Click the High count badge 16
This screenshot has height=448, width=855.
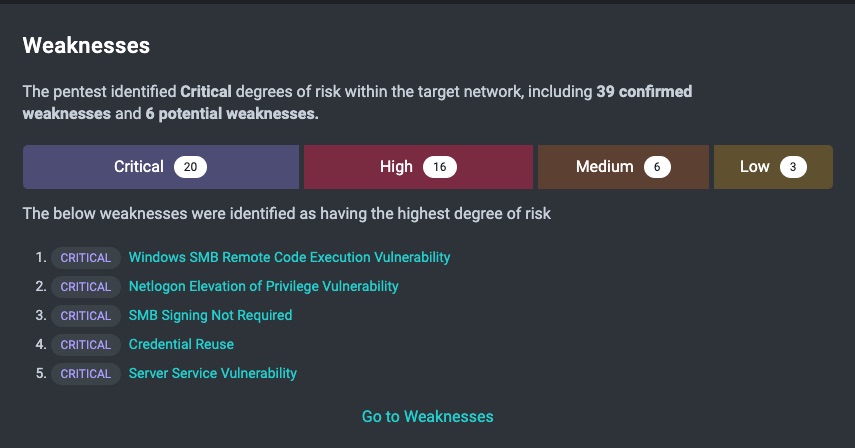(439, 167)
